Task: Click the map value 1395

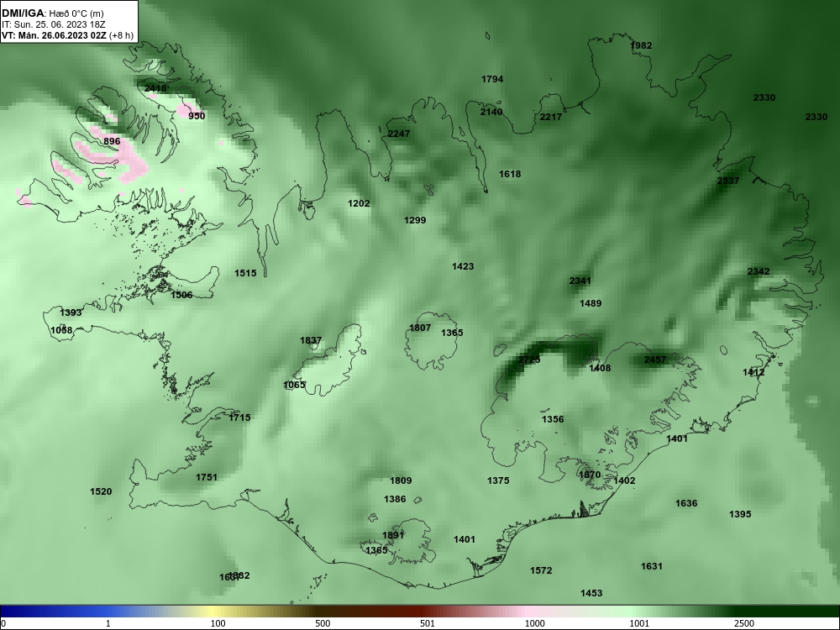Action: coord(740,514)
